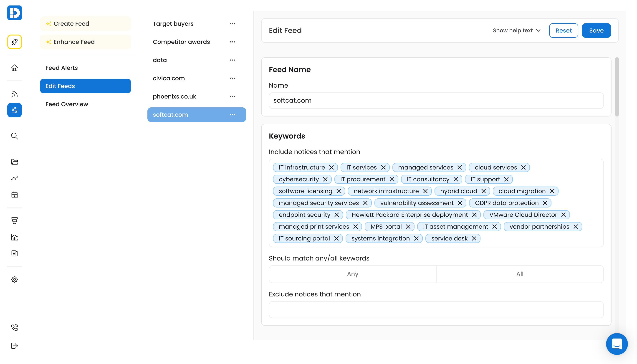Click the rocket icon in the sidebar
The width and height of the screenshot is (637, 364).
[x=15, y=42]
